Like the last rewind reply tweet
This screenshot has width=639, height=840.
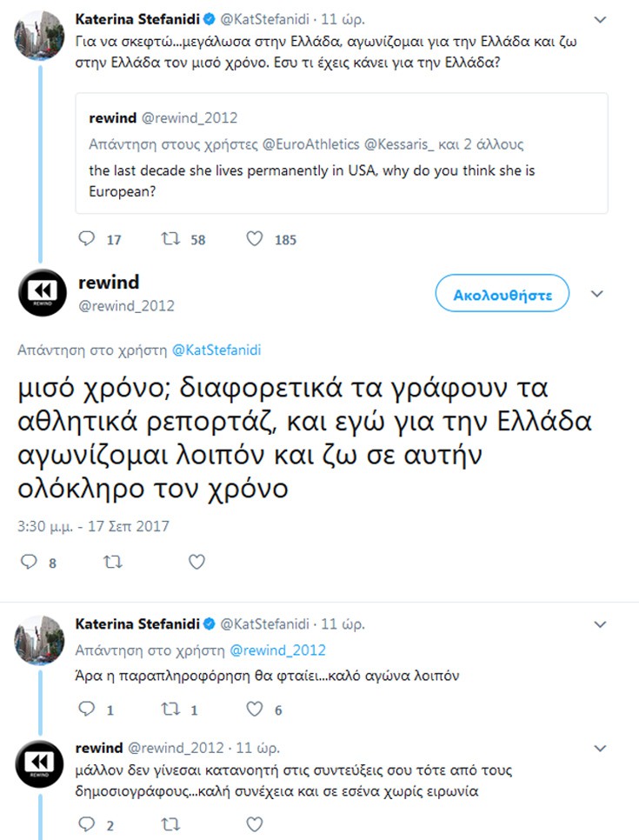click(254, 823)
